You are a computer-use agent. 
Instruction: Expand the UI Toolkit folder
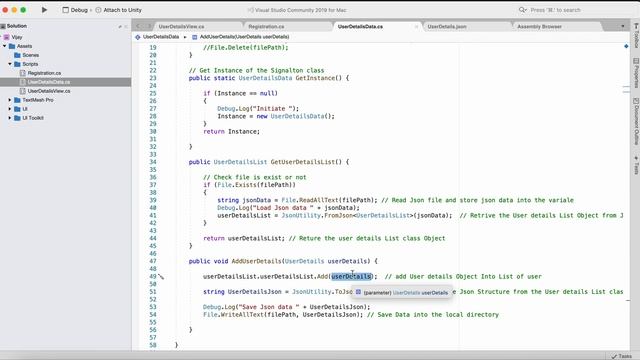point(10,118)
